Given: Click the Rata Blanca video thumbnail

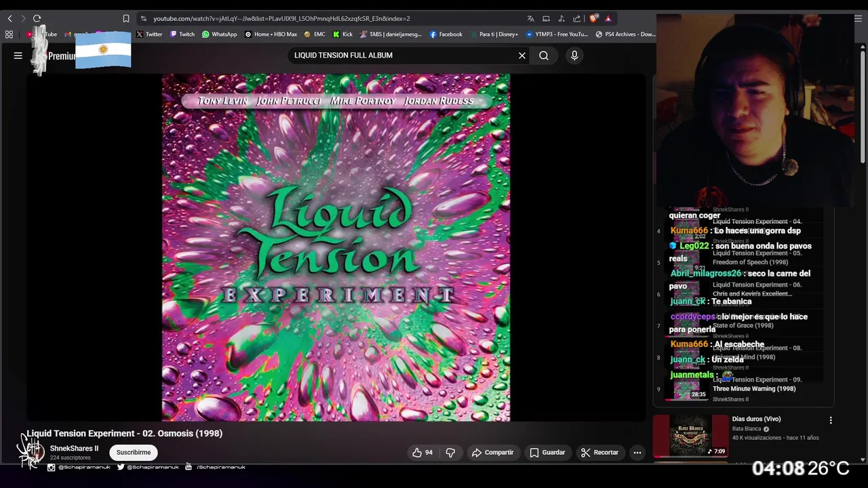Looking at the screenshot, I should pos(690,436).
